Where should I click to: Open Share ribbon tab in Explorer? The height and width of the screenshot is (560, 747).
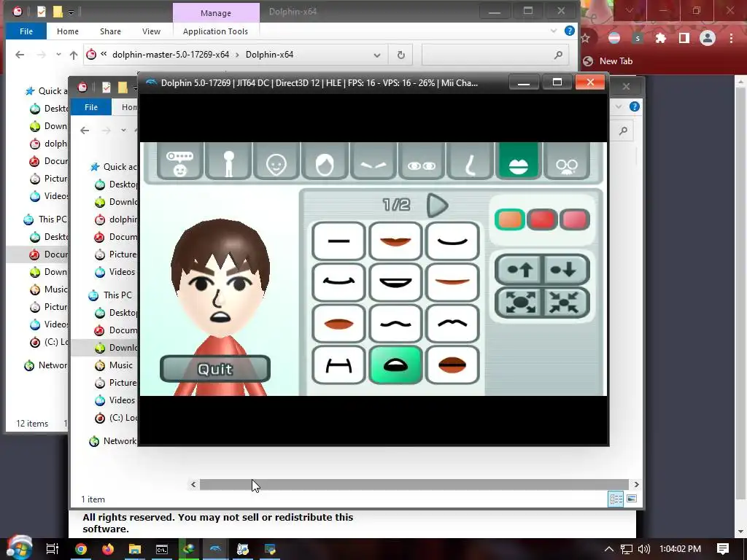click(110, 31)
